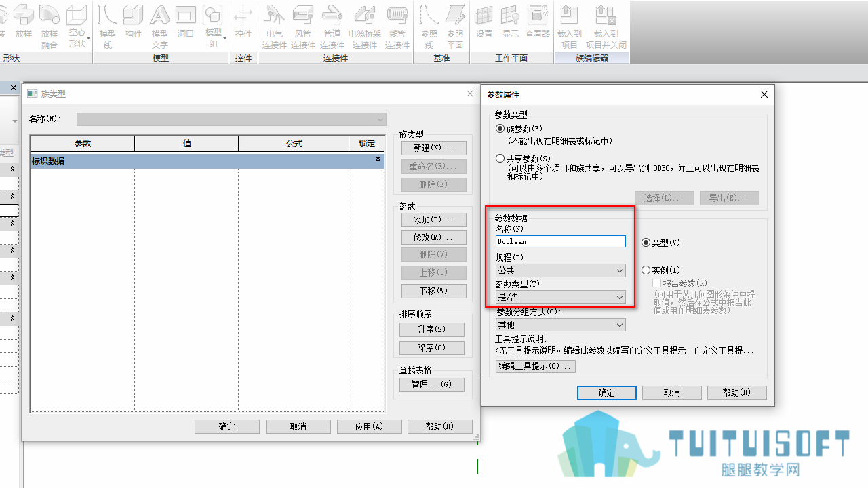Add a 管道连接件 pipe connector
The width and height of the screenshot is (868, 488).
pyautogui.click(x=332, y=26)
